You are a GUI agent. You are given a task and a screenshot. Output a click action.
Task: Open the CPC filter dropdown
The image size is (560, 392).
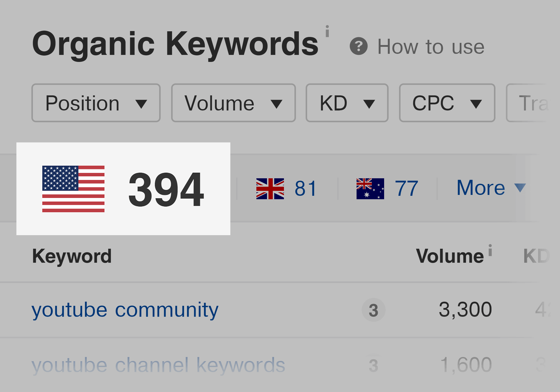pyautogui.click(x=447, y=103)
